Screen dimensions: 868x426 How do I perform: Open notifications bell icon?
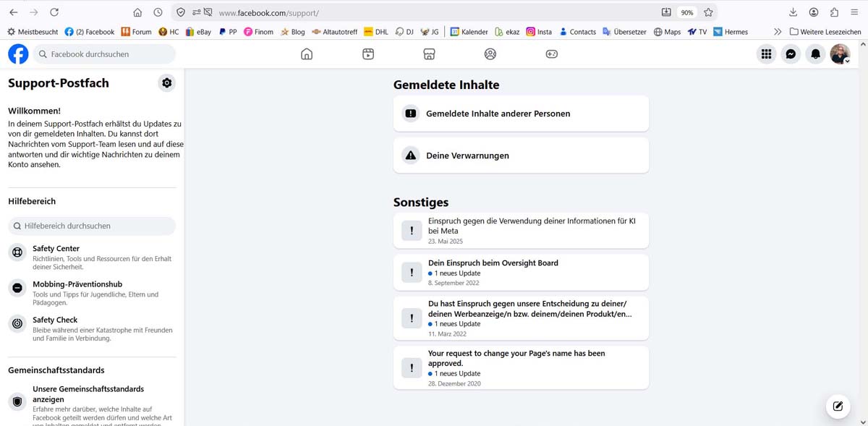816,54
